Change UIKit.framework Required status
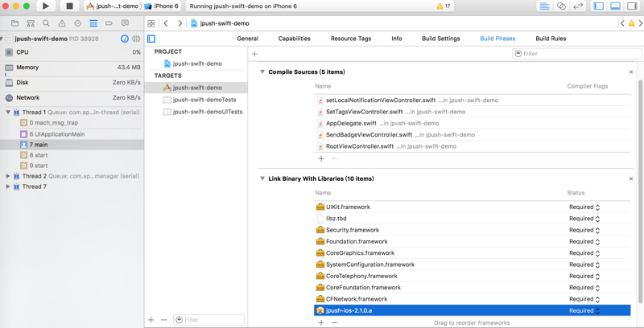 (x=584, y=207)
